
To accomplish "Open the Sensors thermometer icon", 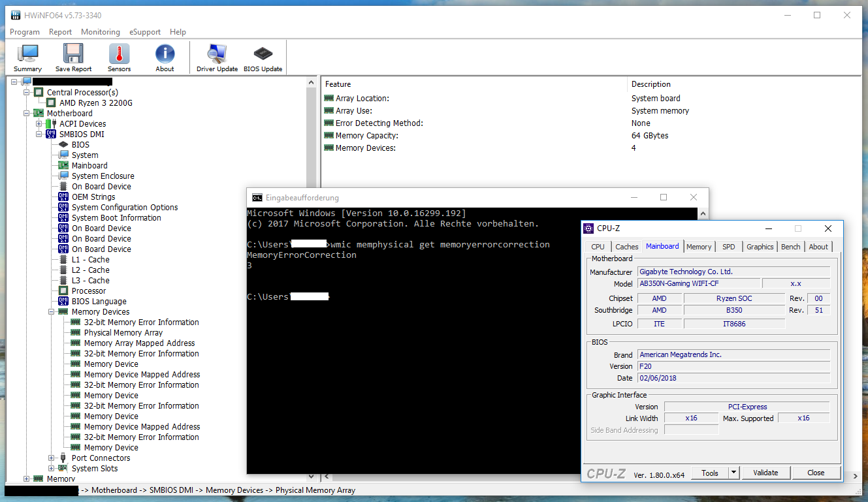I will (119, 58).
